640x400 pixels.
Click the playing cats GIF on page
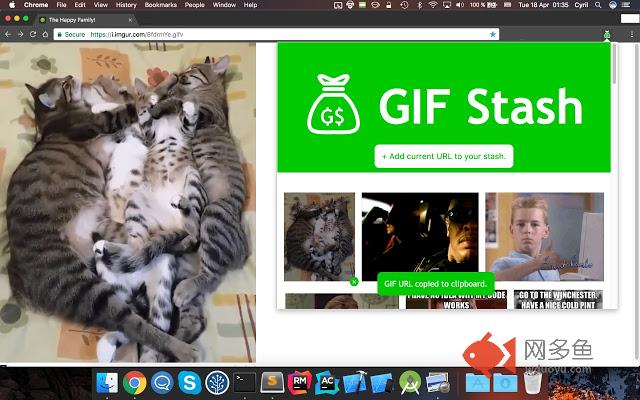(128, 202)
